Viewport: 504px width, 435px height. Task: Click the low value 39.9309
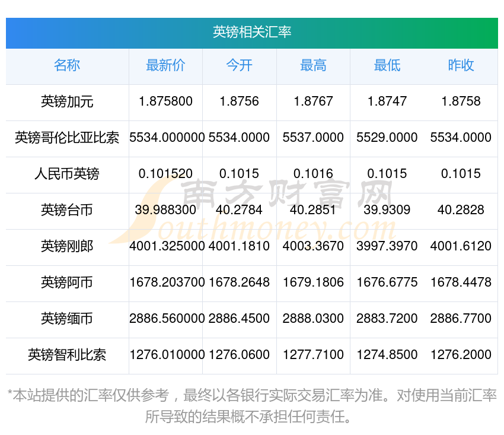tap(387, 209)
